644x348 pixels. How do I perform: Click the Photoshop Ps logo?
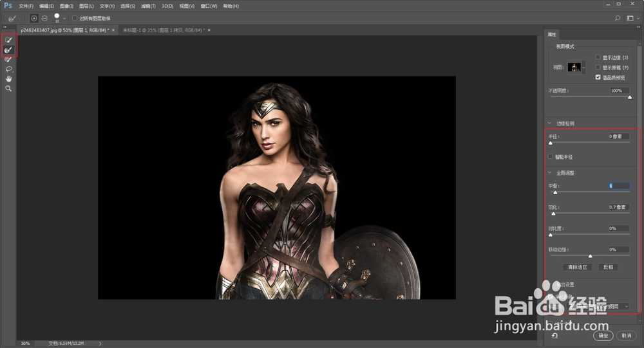pyautogui.click(x=8, y=6)
